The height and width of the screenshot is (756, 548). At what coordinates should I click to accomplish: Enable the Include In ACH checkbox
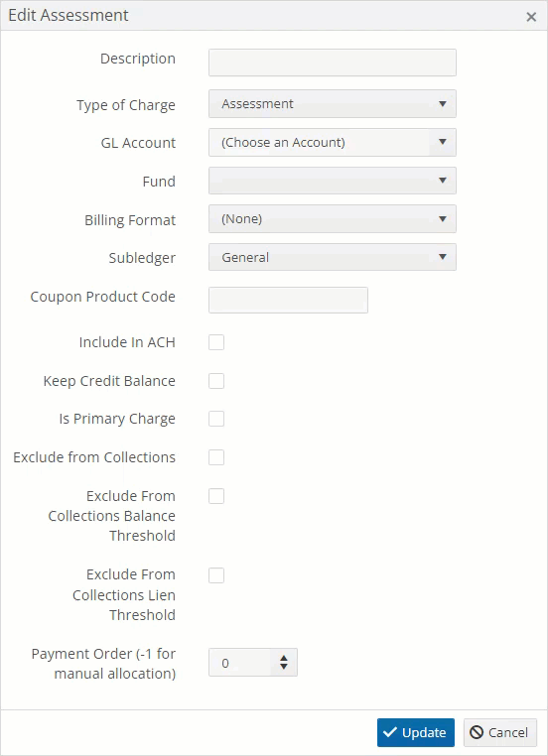(216, 342)
